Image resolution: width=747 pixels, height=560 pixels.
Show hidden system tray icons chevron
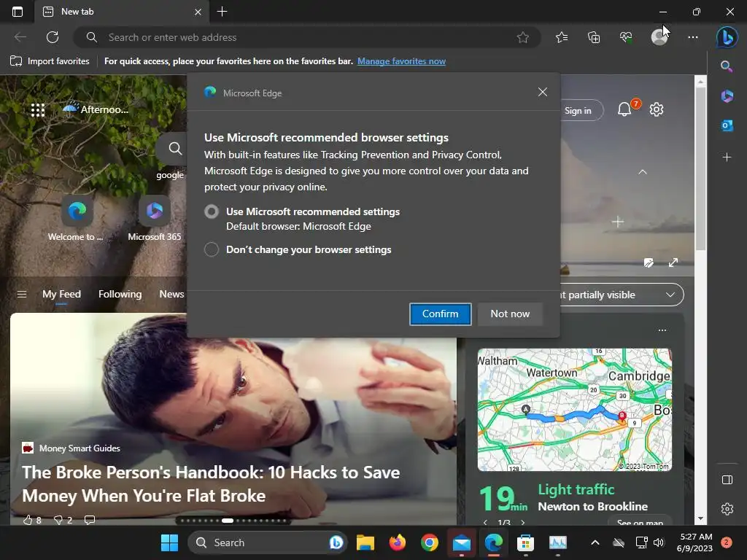pos(595,542)
